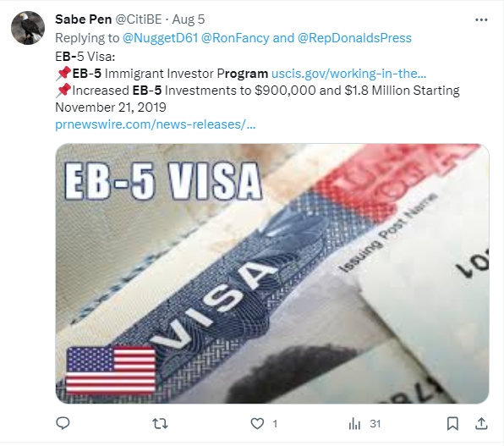
Task: Open @NuggetD61 mention
Action: pyautogui.click(x=160, y=38)
